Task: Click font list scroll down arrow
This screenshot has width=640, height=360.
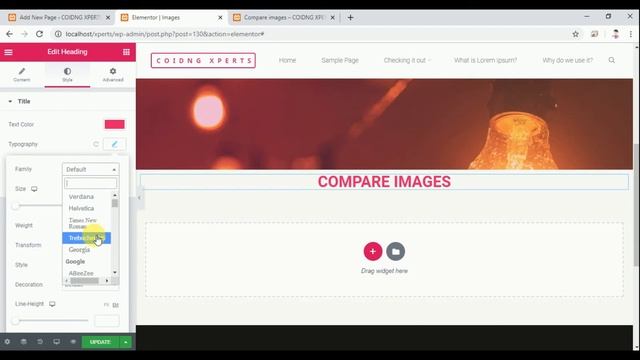Action: coord(115,272)
